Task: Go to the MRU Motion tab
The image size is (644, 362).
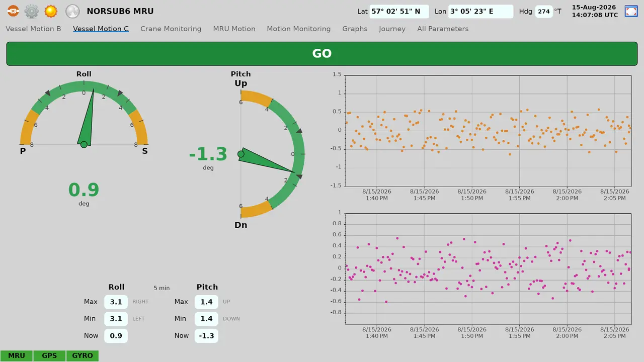Action: point(234,29)
